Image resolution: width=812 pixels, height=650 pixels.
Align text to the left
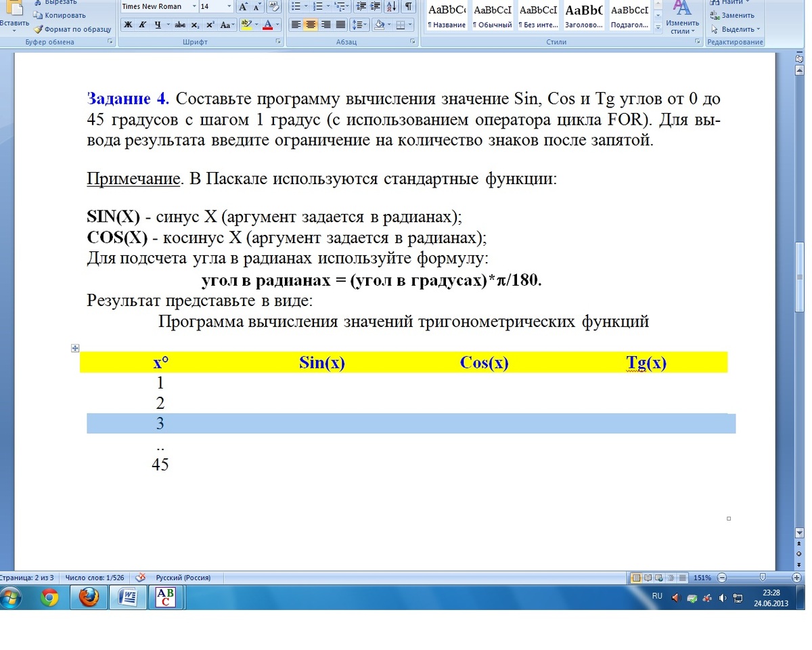[296, 25]
